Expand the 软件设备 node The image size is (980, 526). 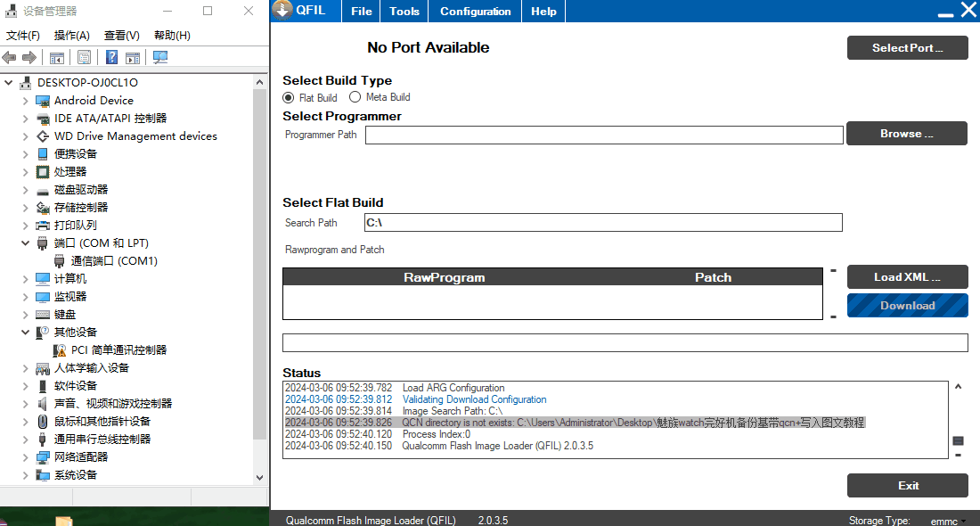point(26,386)
